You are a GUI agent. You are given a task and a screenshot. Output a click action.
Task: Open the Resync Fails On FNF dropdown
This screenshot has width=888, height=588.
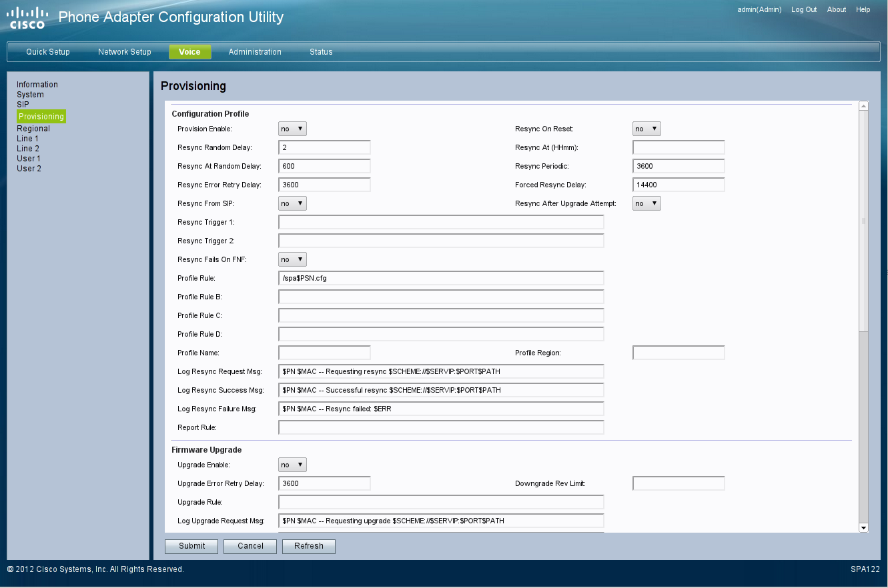(292, 259)
